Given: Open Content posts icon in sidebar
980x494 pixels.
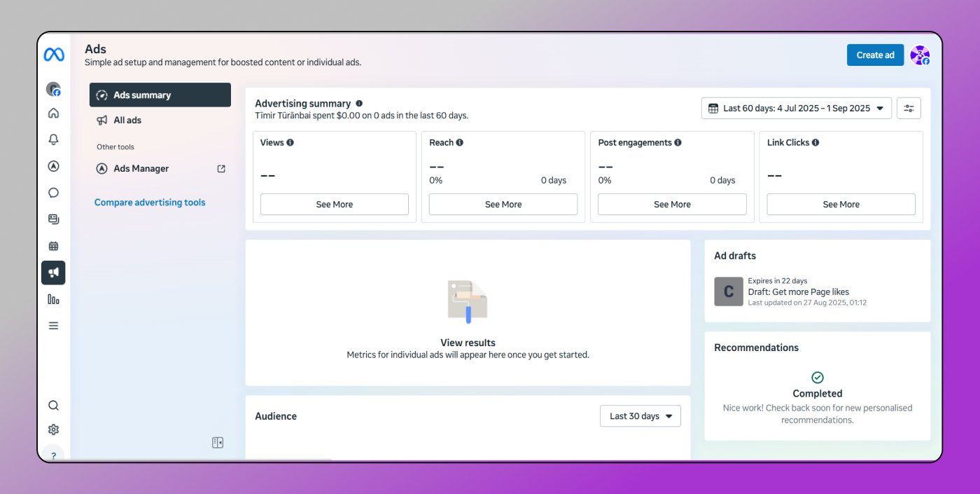Looking at the screenshot, I should (53, 219).
